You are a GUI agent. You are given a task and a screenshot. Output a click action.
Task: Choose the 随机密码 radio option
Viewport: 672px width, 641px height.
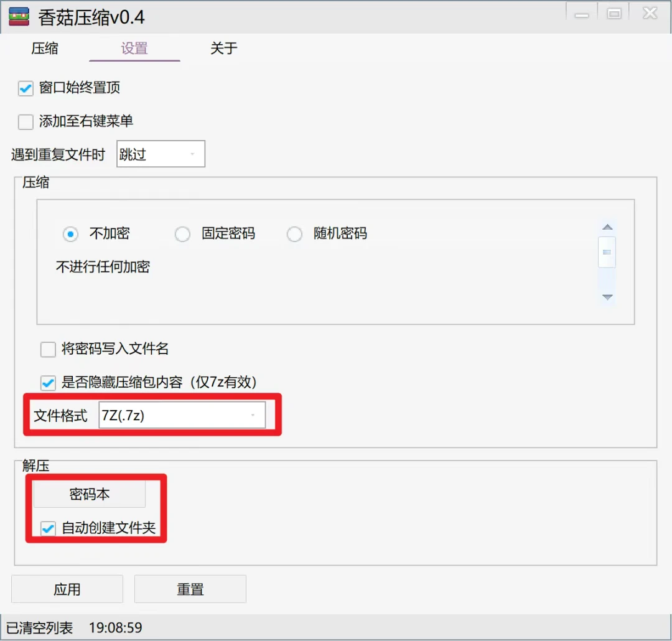(294, 235)
